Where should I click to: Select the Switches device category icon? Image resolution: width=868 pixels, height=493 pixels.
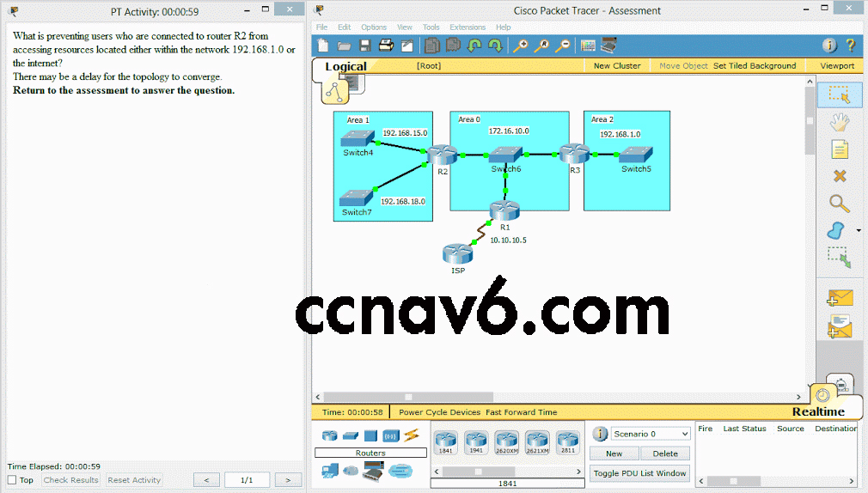pyautogui.click(x=351, y=436)
